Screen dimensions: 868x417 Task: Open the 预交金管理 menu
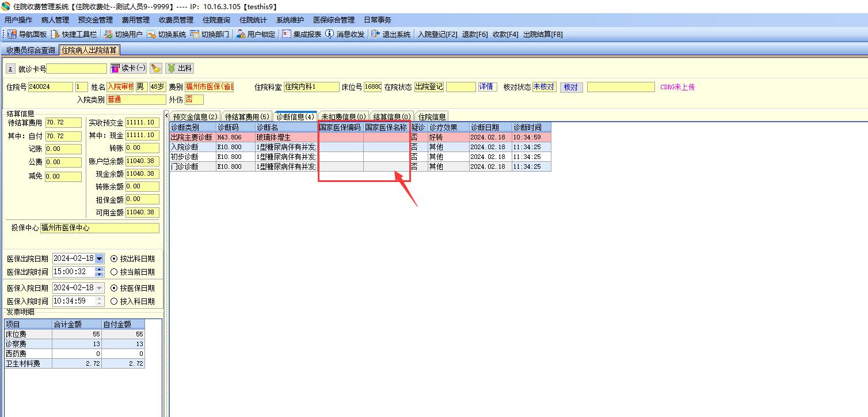pyautogui.click(x=96, y=20)
